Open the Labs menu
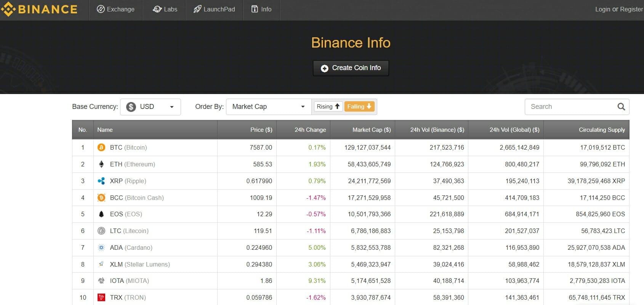Image resolution: width=644 pixels, height=305 pixels. [165, 9]
